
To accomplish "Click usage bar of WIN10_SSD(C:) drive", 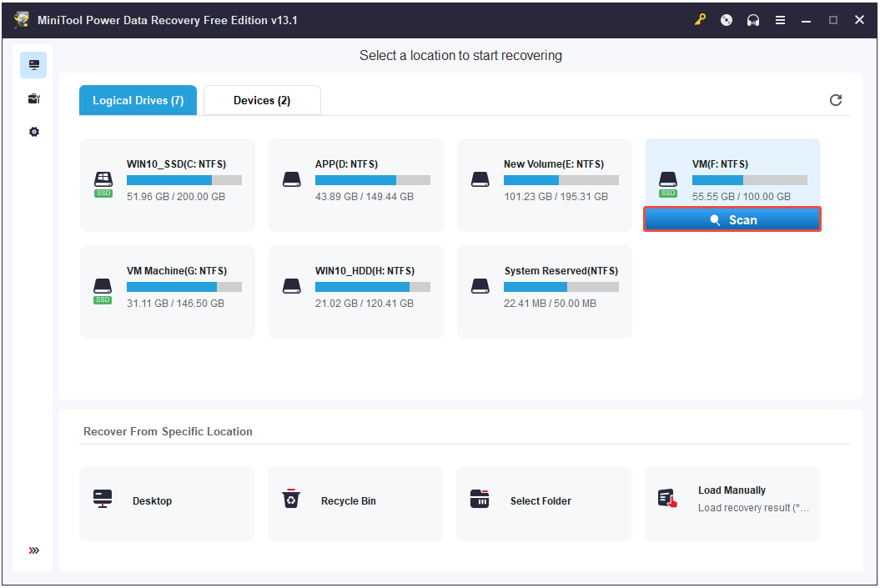I will point(184,180).
